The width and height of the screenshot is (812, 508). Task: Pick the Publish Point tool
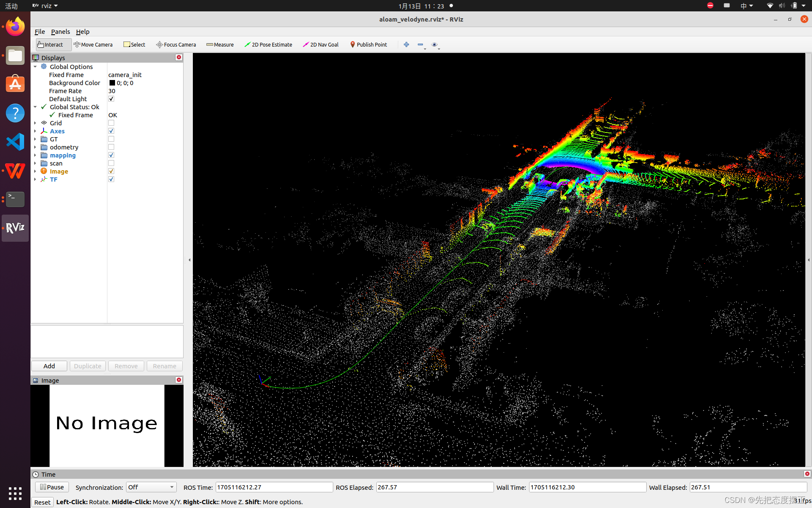368,44
